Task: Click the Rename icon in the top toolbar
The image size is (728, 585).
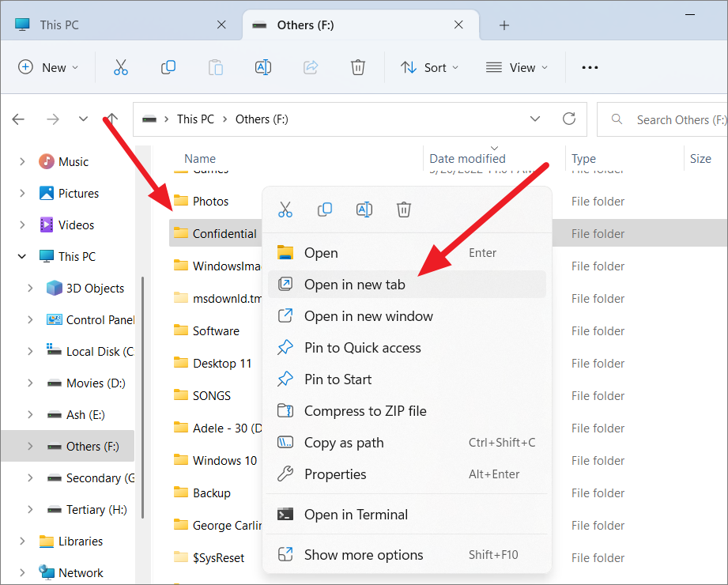Action: pos(263,68)
